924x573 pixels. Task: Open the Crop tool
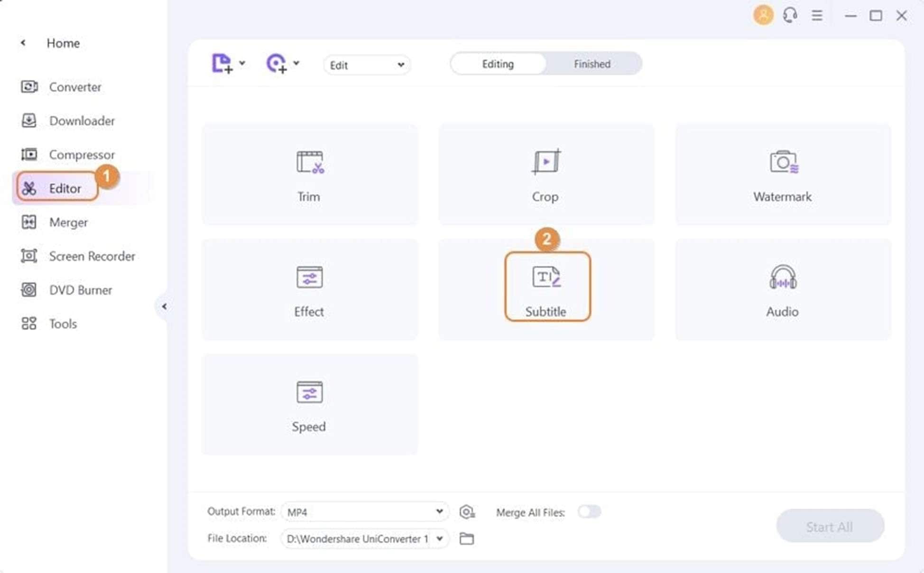tap(546, 175)
